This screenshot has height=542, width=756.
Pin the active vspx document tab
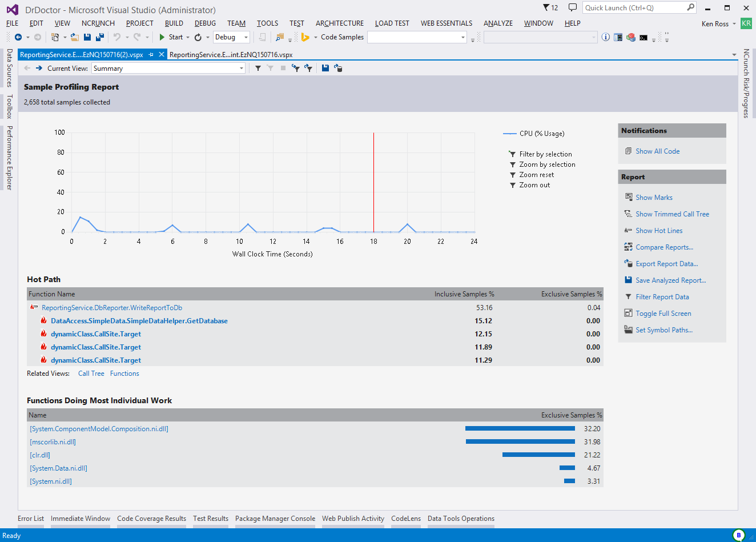[x=151, y=55]
